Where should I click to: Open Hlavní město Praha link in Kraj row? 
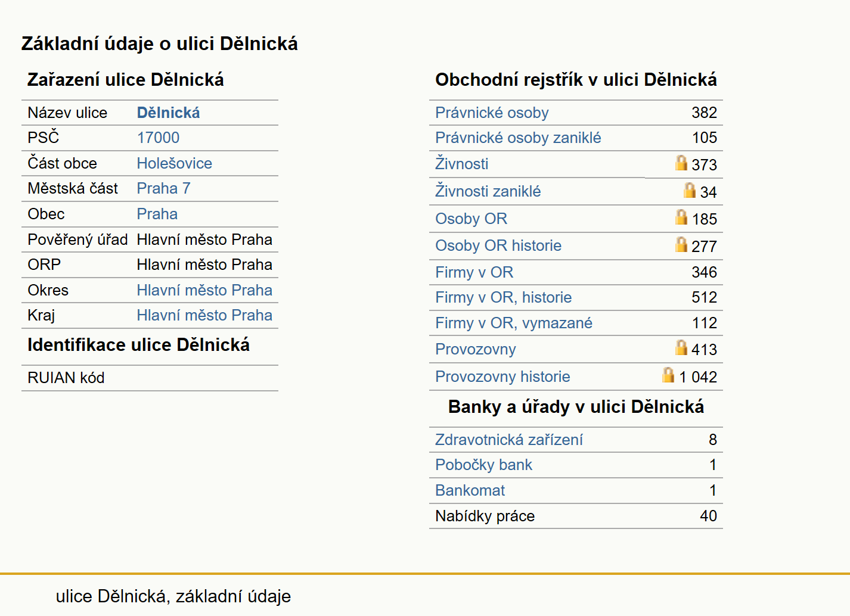click(x=204, y=315)
